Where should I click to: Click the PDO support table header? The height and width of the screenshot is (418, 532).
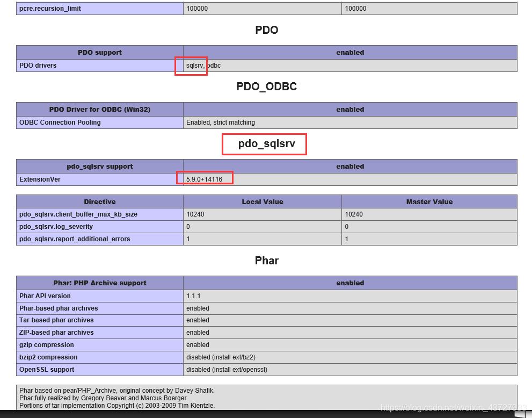click(x=99, y=52)
